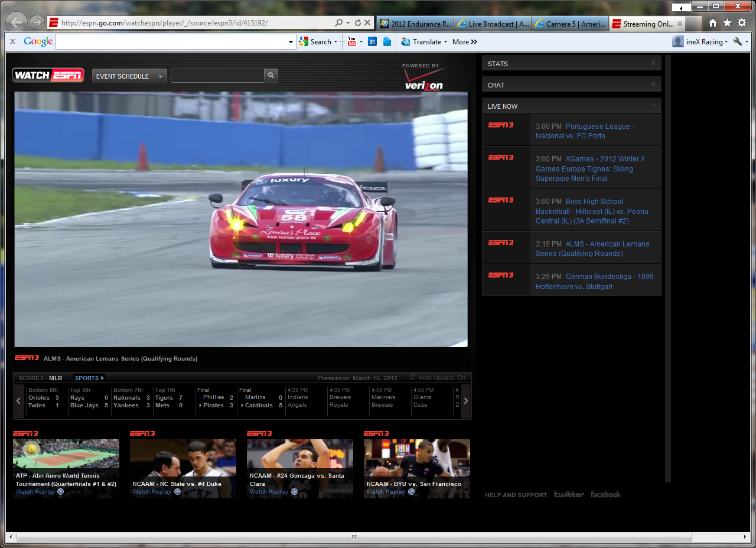The image size is (756, 548).
Task: Open the Google Search button dropdown arrow
Action: point(335,42)
